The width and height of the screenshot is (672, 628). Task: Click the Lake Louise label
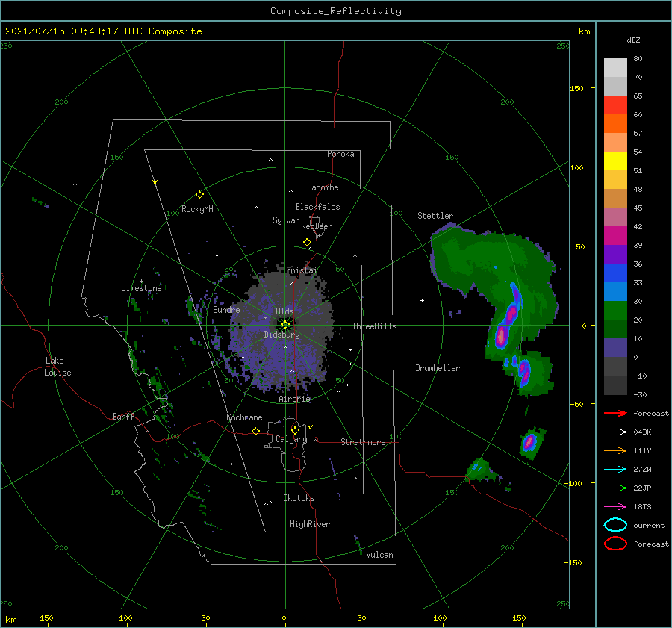point(57,367)
